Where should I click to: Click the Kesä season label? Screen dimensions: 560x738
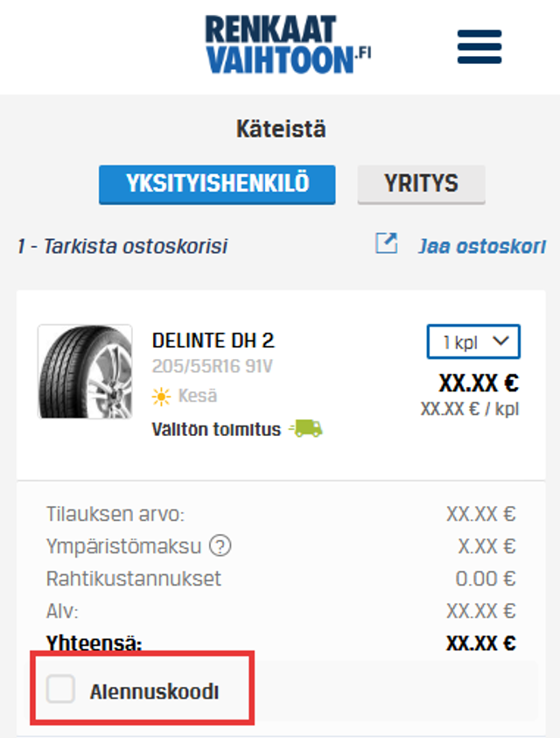click(198, 397)
